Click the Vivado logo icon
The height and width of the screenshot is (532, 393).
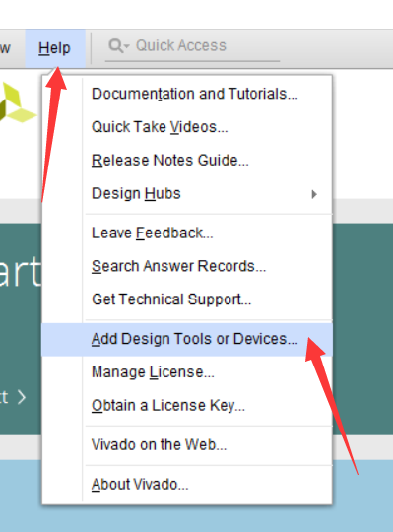click(x=17, y=102)
